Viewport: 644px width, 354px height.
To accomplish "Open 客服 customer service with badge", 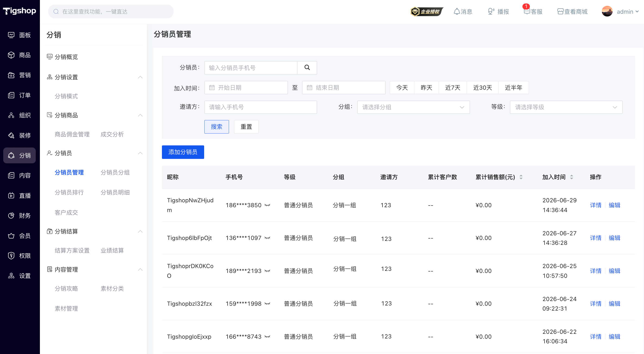I will coord(533,12).
